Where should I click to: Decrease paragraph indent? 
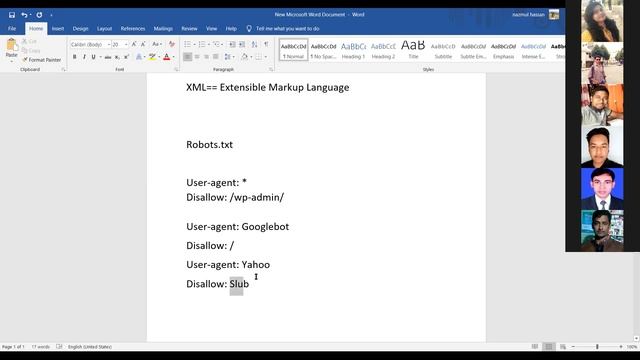click(232, 44)
